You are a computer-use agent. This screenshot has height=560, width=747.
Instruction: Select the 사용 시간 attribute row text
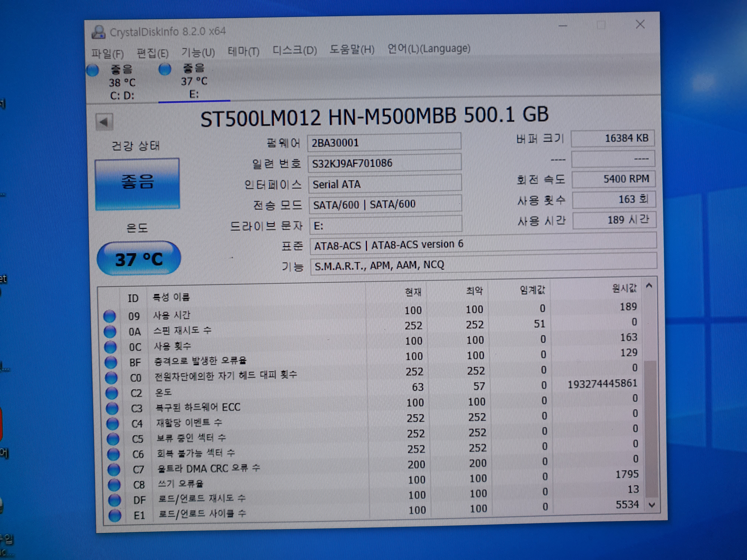[x=172, y=315]
